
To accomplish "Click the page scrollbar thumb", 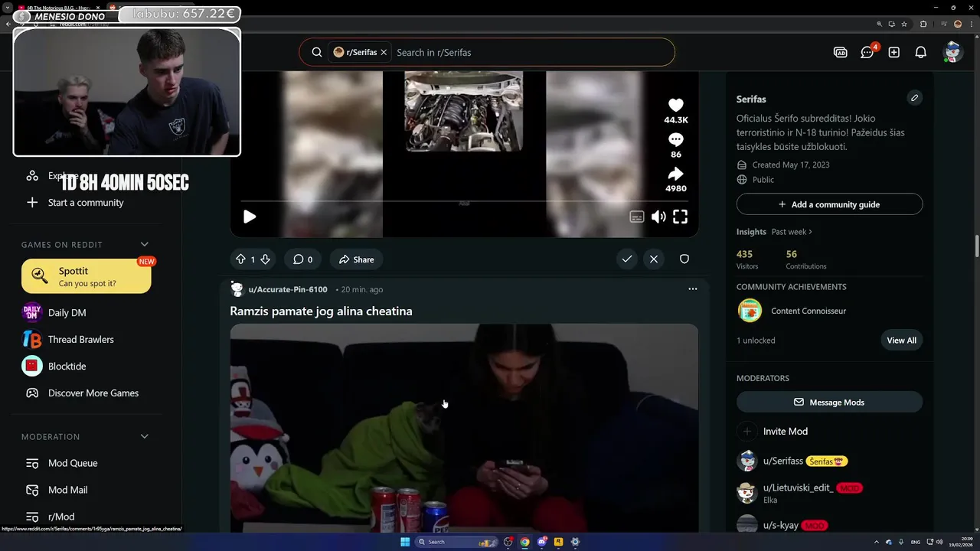I will [x=977, y=247].
